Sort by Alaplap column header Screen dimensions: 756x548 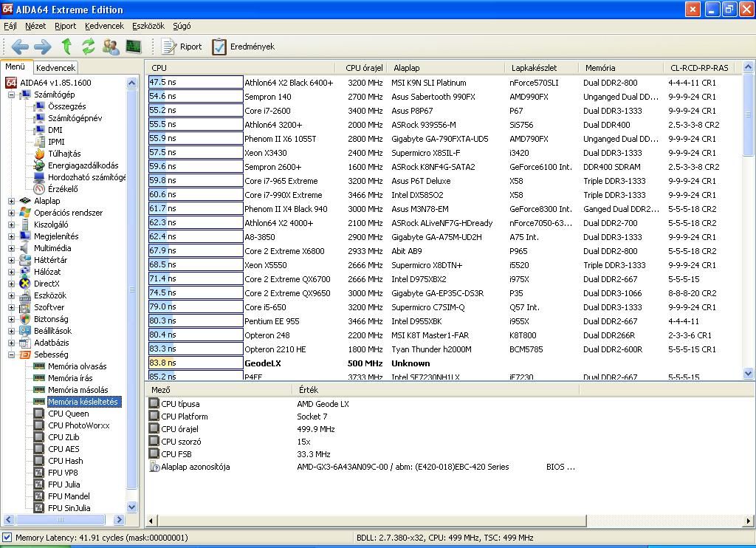[445, 68]
